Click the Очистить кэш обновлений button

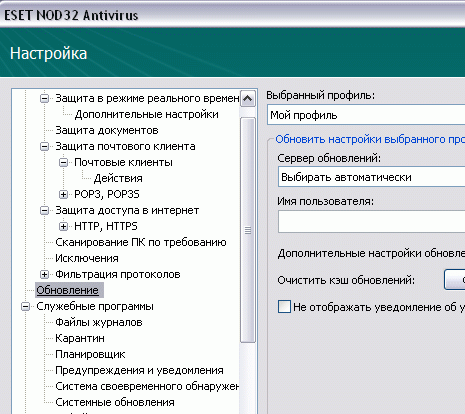point(455,279)
